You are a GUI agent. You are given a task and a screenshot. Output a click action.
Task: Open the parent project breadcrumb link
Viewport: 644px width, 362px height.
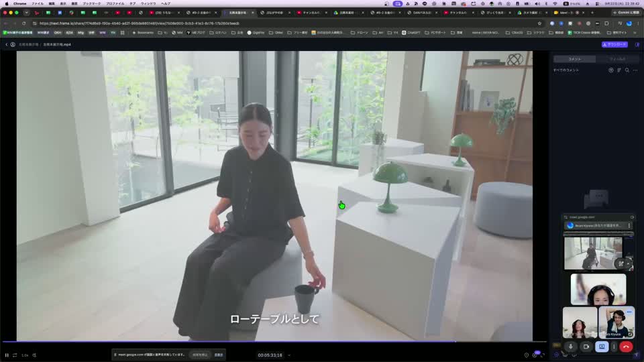point(28,44)
